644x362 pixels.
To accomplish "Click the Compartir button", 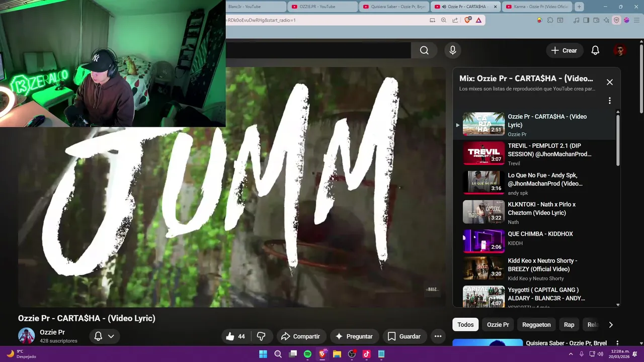I will point(300,336).
